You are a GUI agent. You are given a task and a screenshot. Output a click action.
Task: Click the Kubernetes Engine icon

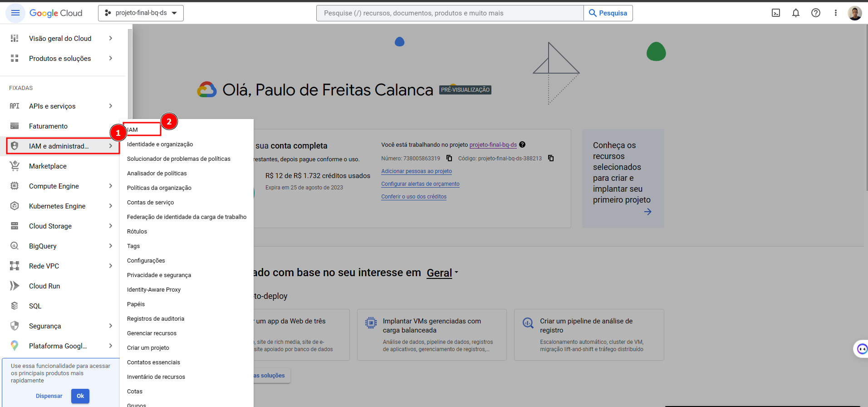click(15, 206)
